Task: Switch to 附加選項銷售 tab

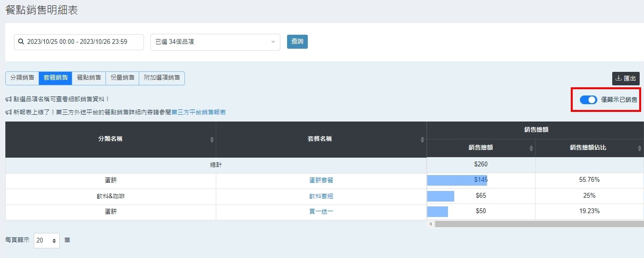Action: (x=162, y=78)
